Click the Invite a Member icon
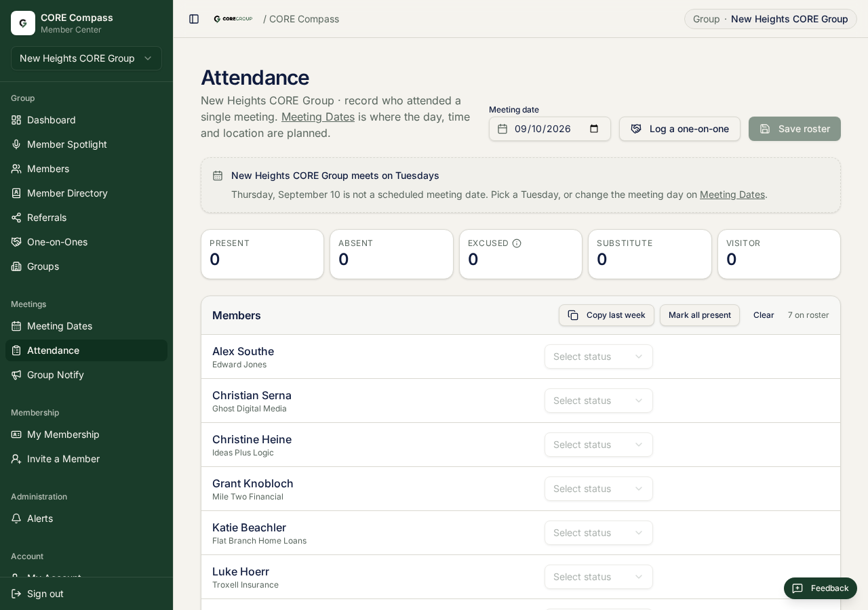868x610 pixels. click(x=16, y=459)
